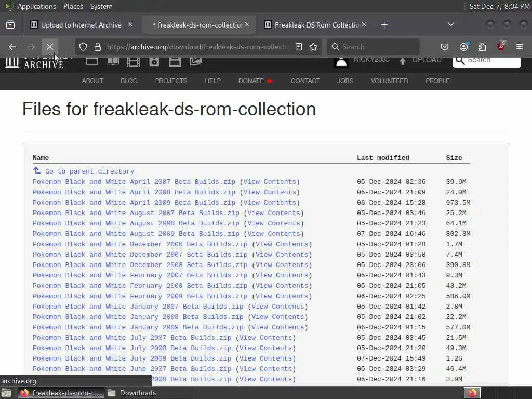Open the ABOUT navigation link
The width and height of the screenshot is (532, 399).
pos(92,81)
